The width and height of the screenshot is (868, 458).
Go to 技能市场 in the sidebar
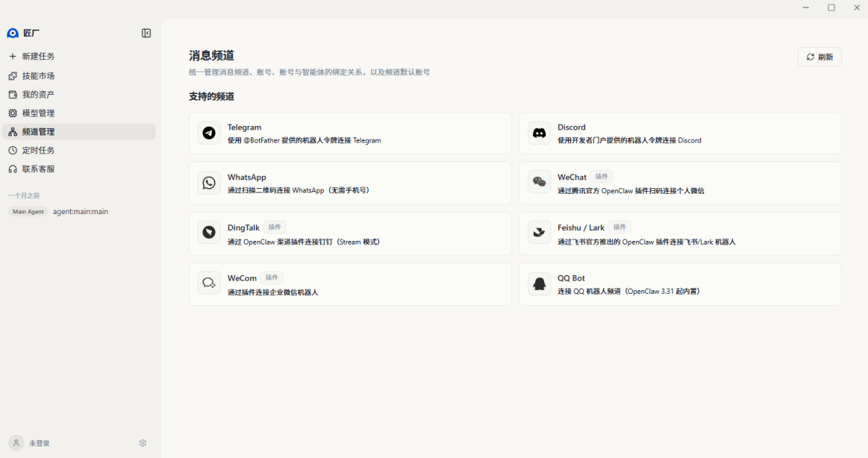(x=79, y=75)
